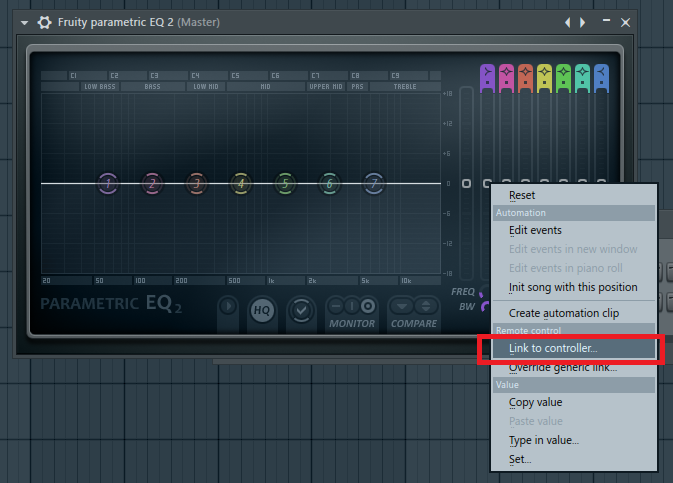673x483 pixels.
Task: Open the plugin window menu arrow
Action: (24, 23)
